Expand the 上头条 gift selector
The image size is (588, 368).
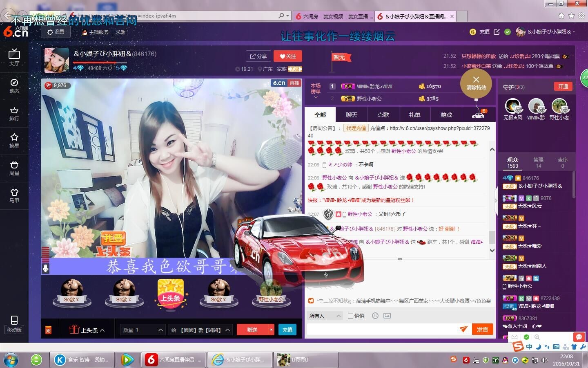pos(87,330)
